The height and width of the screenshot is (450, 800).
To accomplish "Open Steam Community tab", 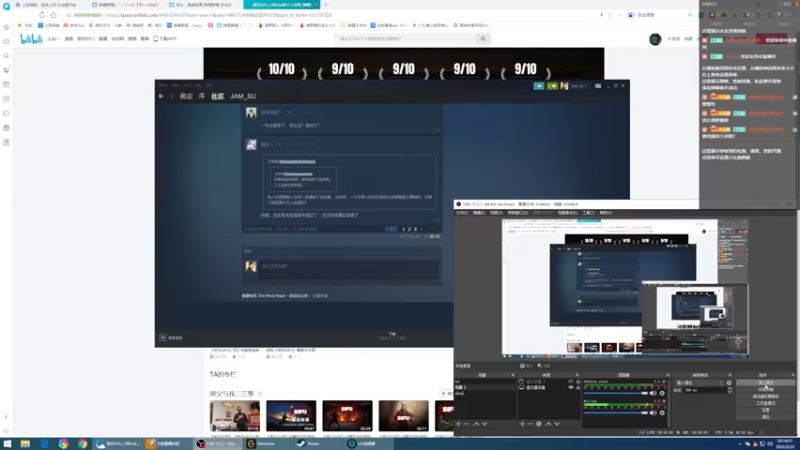I will tap(218, 96).
